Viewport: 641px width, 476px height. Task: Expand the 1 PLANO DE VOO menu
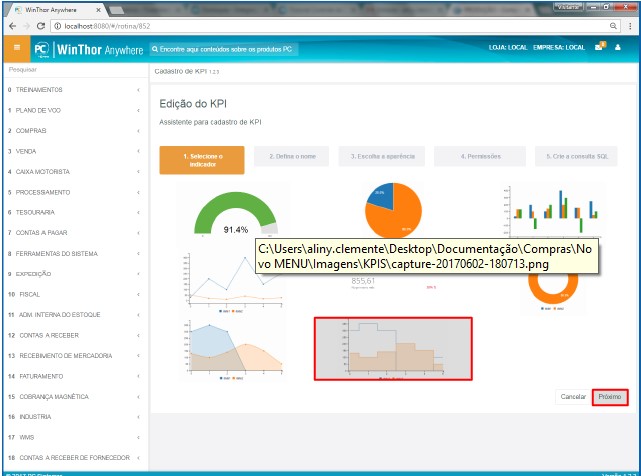pos(75,110)
